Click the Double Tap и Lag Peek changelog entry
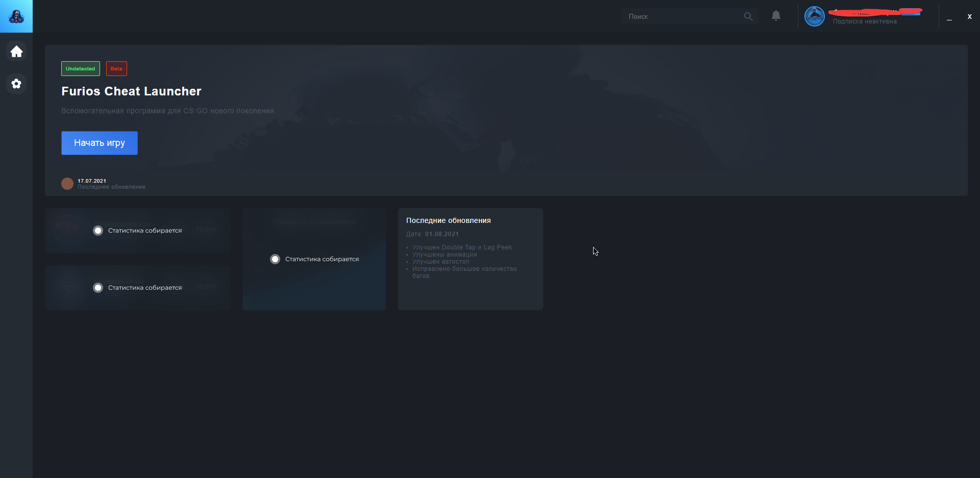This screenshot has width=980, height=478. (462, 247)
